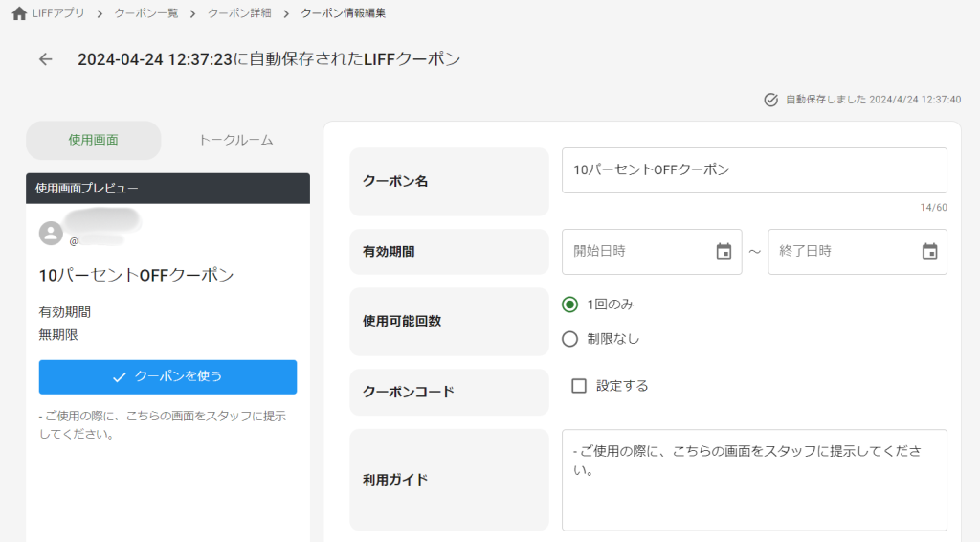This screenshot has width=980, height=542.
Task: Click the auto-save checkmark status icon
Action: click(771, 100)
